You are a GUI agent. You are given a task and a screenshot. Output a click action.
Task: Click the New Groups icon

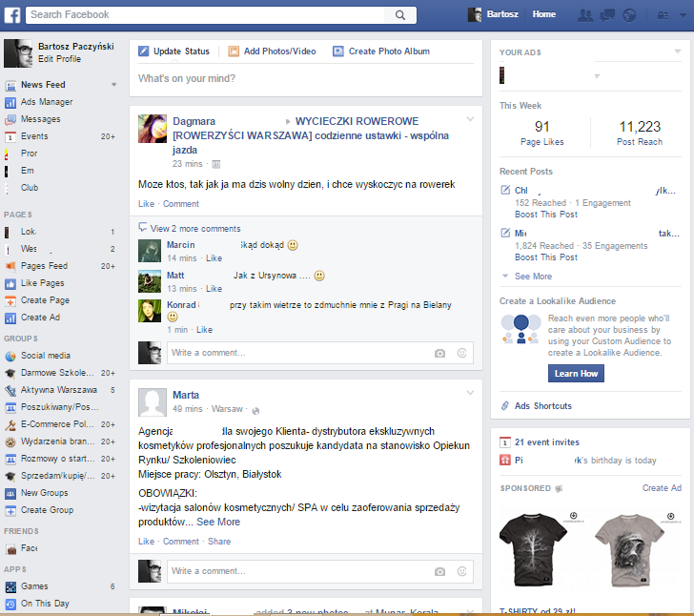[x=10, y=493]
